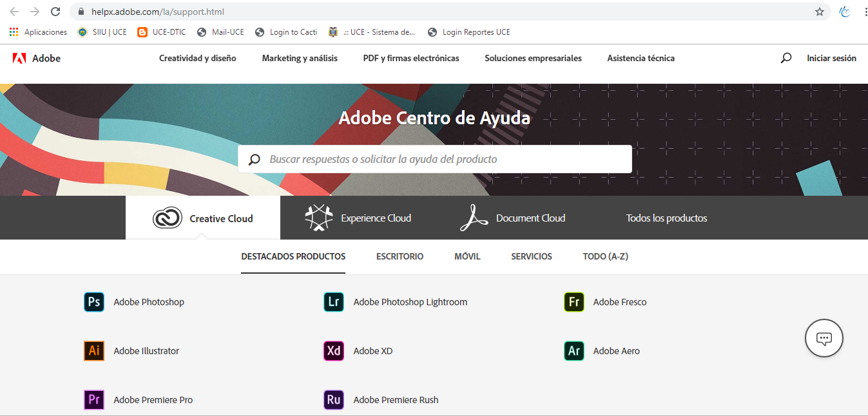Viewport: 868px width, 416px height.
Task: Click Iniciar sesión
Action: click(831, 58)
